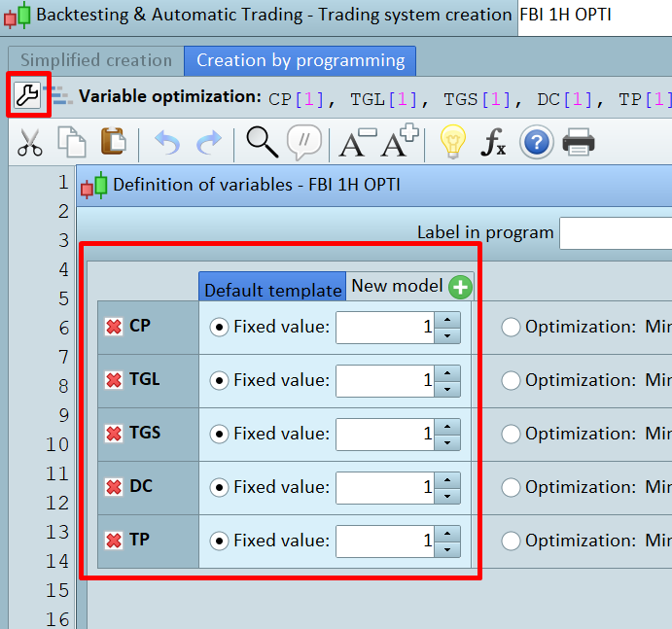
Task: Click TGL fixed value field
Action: coord(385,381)
